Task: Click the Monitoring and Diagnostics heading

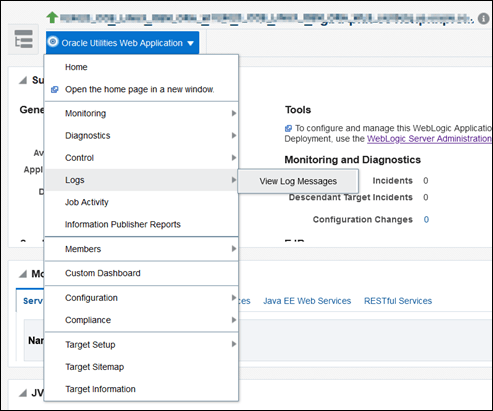Action: coord(353,160)
